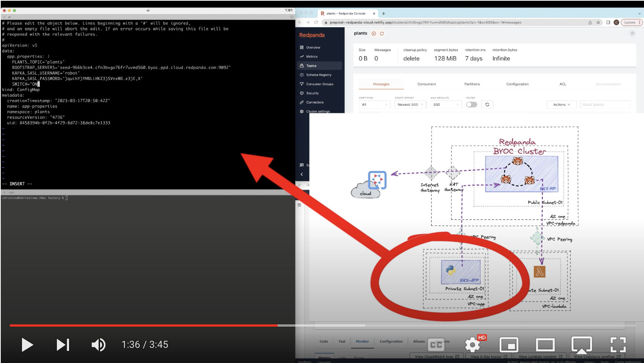Reload the browser page

[x=316, y=22]
